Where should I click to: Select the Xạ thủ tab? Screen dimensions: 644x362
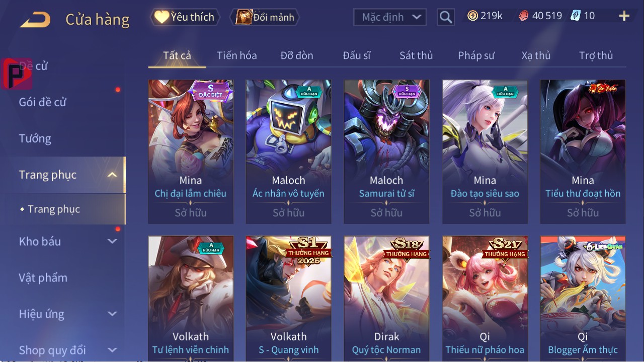[x=536, y=56]
